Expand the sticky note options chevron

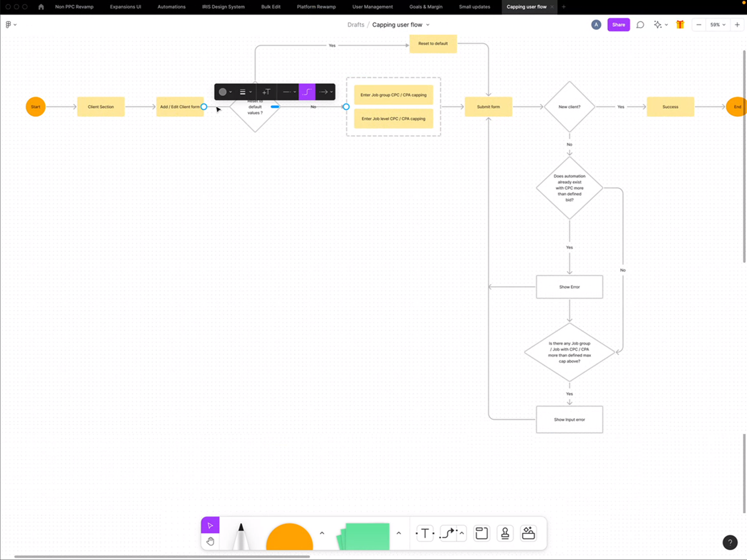398,533
